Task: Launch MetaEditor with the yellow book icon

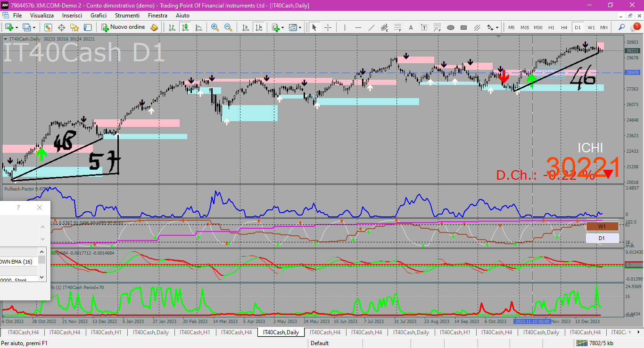Action: click(x=154, y=27)
